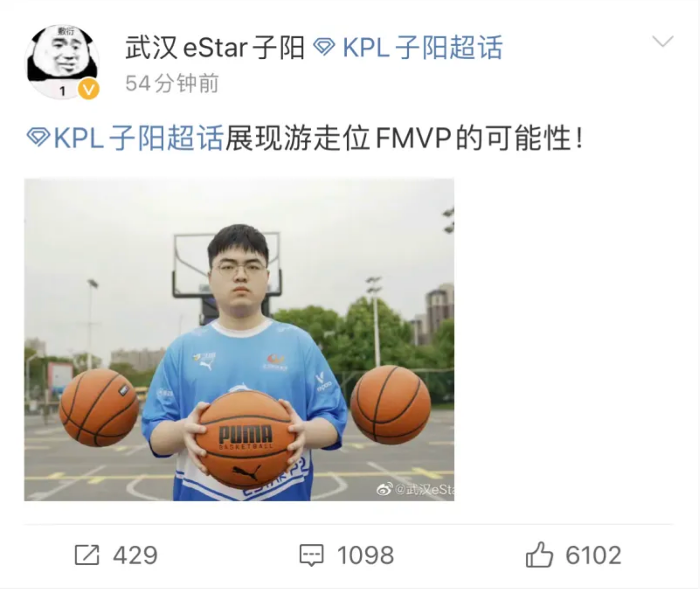
Task: Tap the Weibo watermark on the photo
Action: coord(415,490)
